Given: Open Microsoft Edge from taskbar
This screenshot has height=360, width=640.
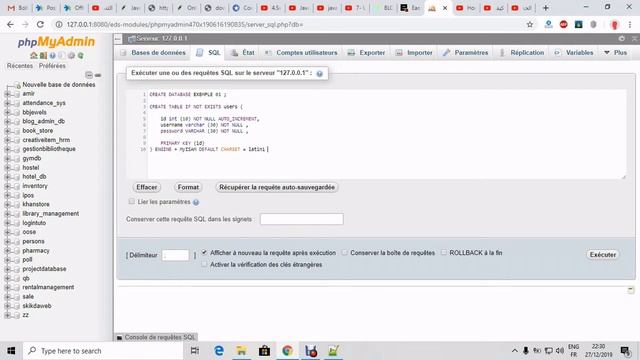Looking at the screenshot, I should coord(219,351).
